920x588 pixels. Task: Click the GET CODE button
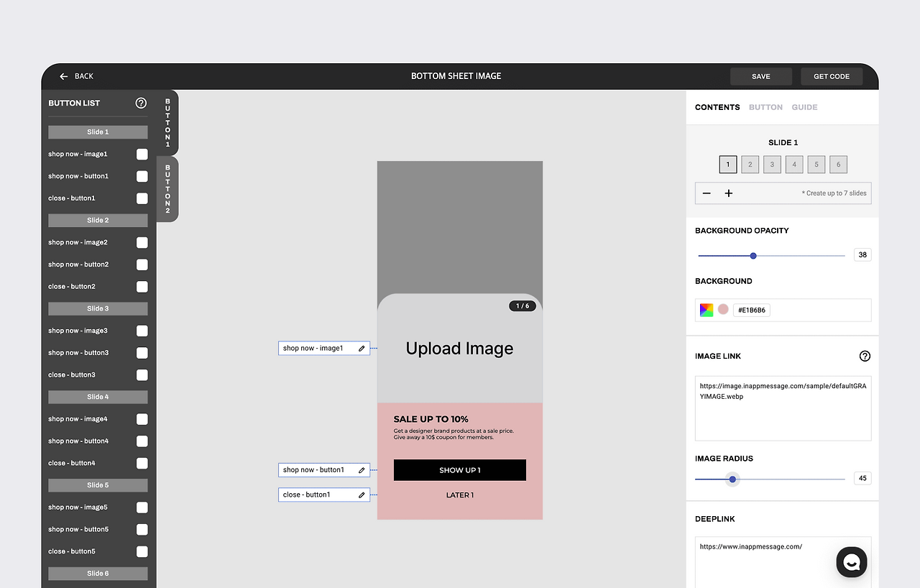(x=832, y=76)
